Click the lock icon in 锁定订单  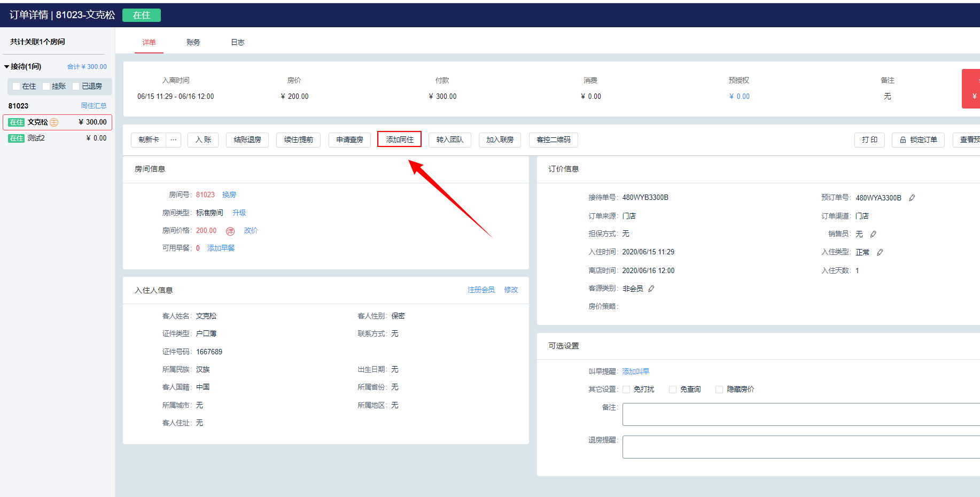click(x=903, y=140)
